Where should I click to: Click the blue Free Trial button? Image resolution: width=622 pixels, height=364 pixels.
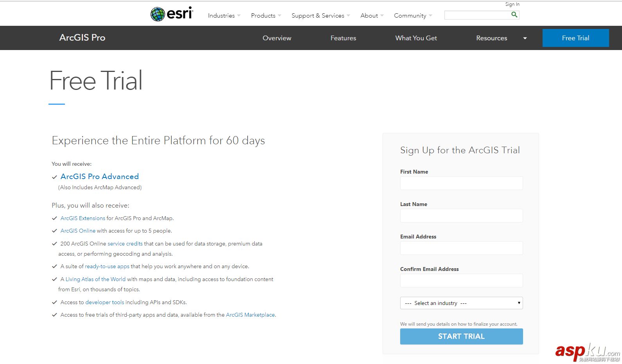click(x=576, y=38)
